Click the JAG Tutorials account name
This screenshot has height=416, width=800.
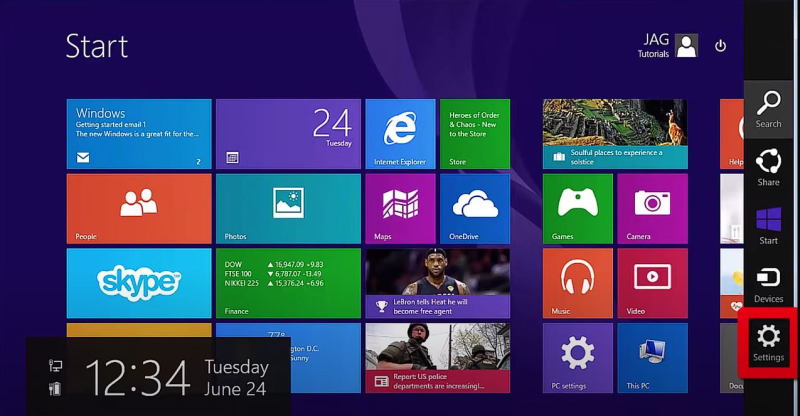654,45
